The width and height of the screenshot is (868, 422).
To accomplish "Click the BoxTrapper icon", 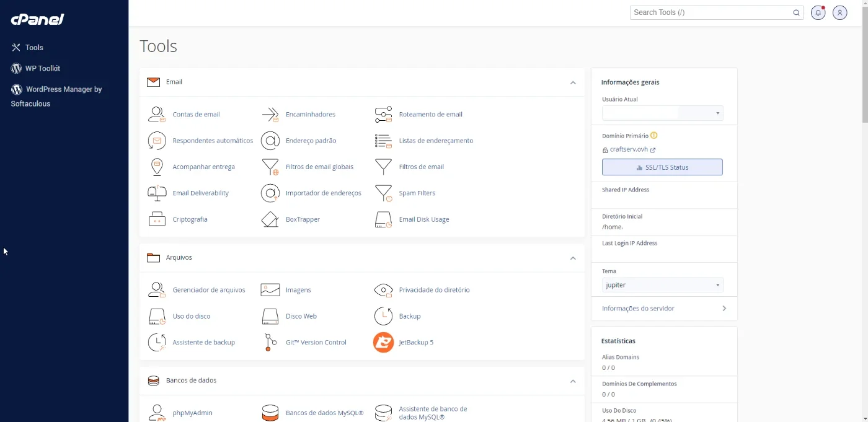I will pyautogui.click(x=270, y=219).
